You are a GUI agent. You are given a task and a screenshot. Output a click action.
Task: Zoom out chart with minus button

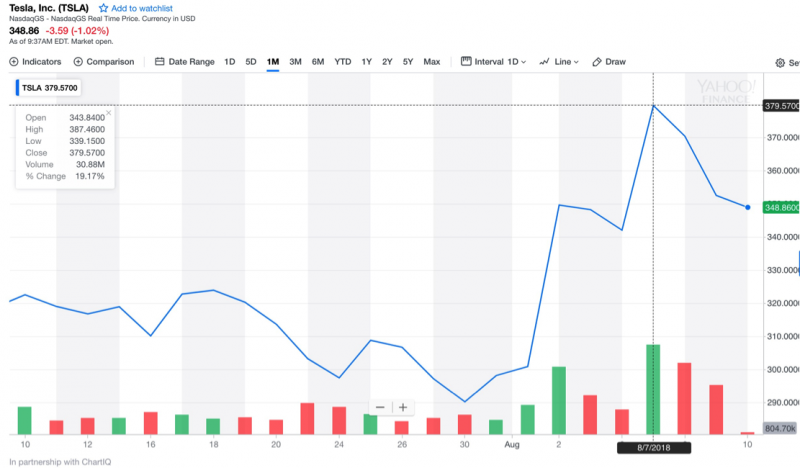(380, 407)
